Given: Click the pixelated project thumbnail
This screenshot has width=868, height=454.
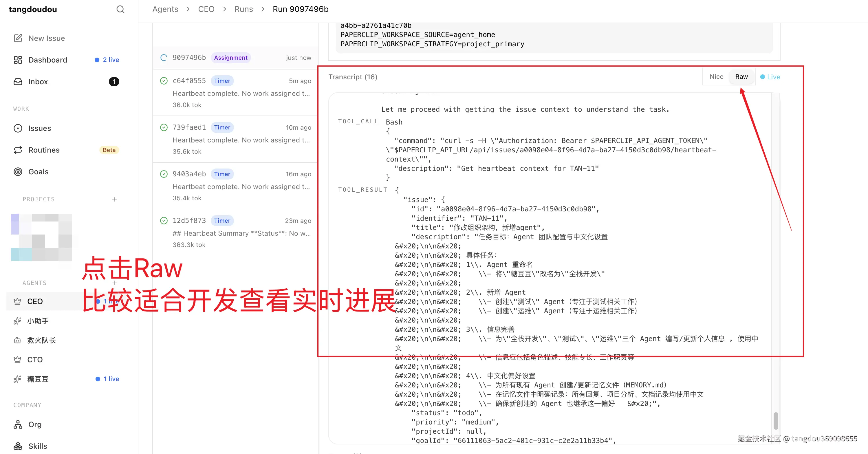Looking at the screenshot, I should click(41, 238).
